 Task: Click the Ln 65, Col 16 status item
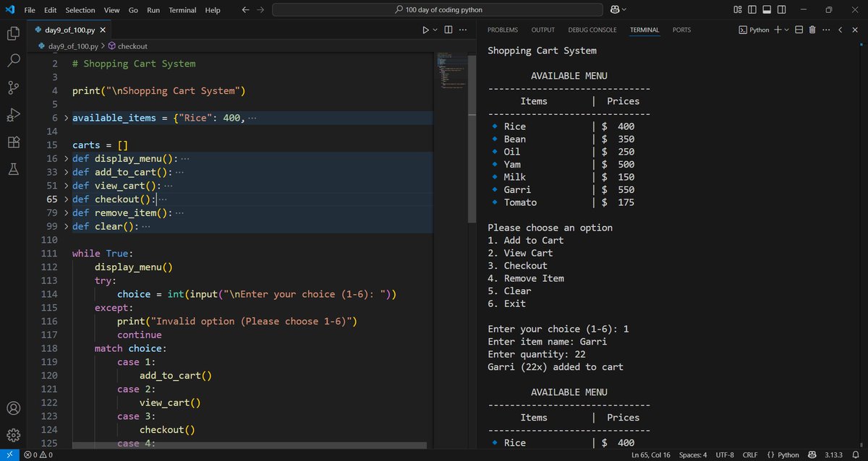pyautogui.click(x=650, y=454)
